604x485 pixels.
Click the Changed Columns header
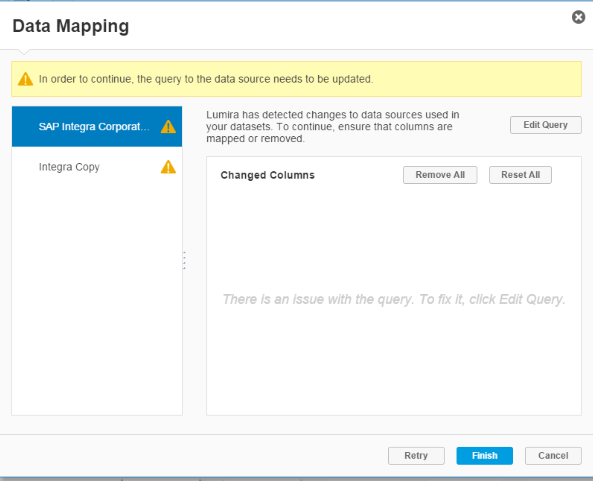267,175
